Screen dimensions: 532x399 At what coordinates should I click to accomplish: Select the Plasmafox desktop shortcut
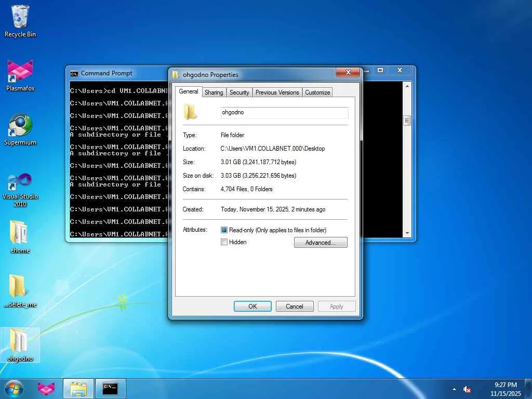point(20,75)
